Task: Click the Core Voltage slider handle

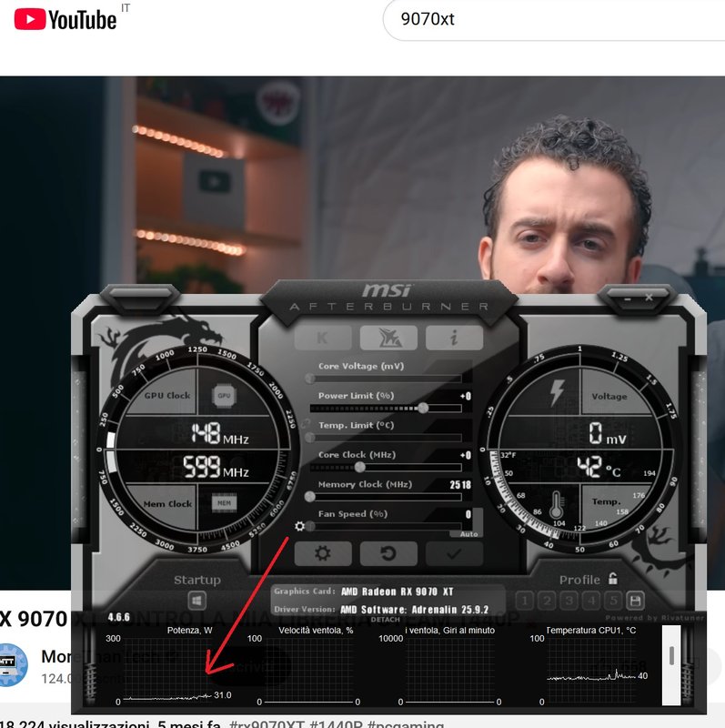Action: click(310, 379)
